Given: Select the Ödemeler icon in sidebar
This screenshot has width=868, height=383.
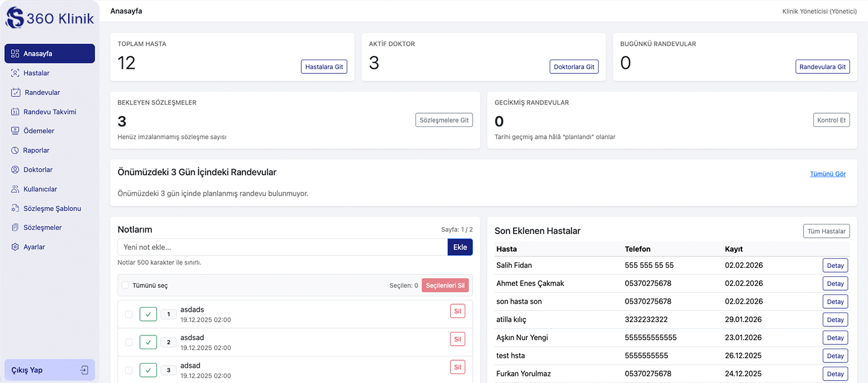Looking at the screenshot, I should [x=15, y=131].
